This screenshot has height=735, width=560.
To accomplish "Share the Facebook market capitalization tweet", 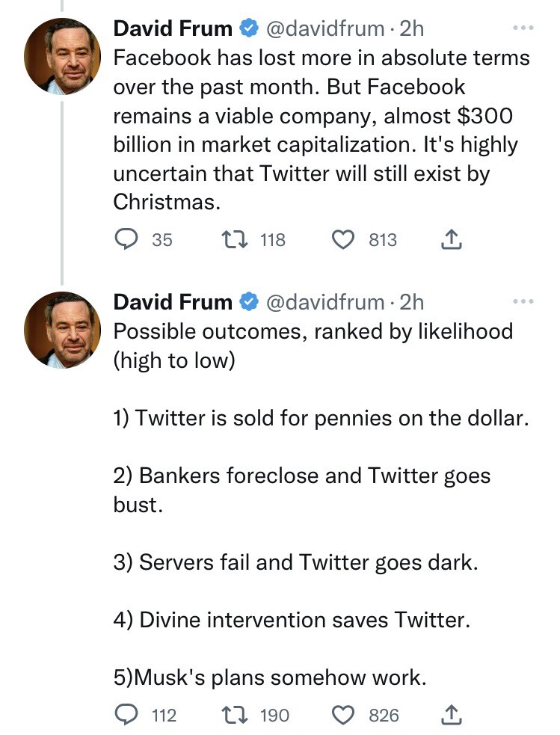I will pos(451,240).
